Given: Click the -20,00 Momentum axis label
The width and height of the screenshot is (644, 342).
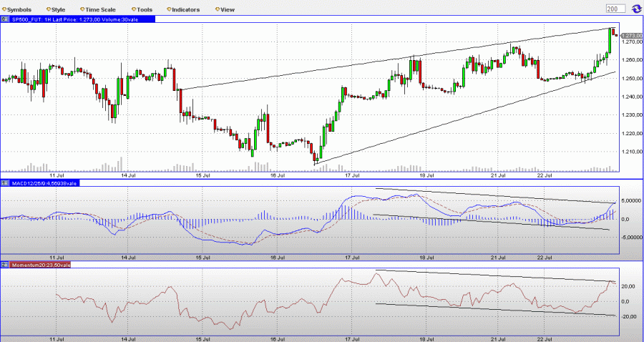Looking at the screenshot, I should click(629, 316).
